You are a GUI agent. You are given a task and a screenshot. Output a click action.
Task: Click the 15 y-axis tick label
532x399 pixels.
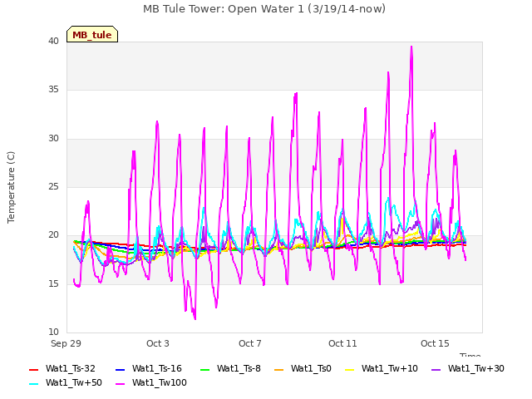[x=53, y=283]
